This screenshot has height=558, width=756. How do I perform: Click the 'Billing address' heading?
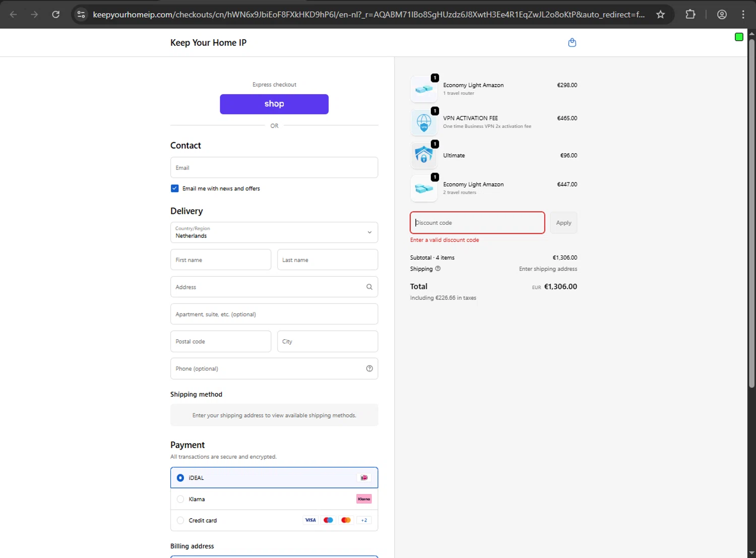point(192,546)
